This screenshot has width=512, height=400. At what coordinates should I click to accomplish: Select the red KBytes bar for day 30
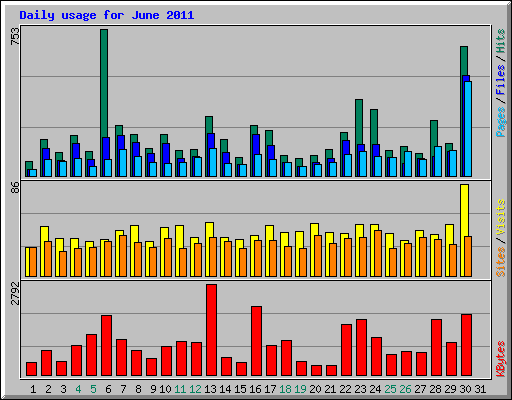(x=466, y=345)
